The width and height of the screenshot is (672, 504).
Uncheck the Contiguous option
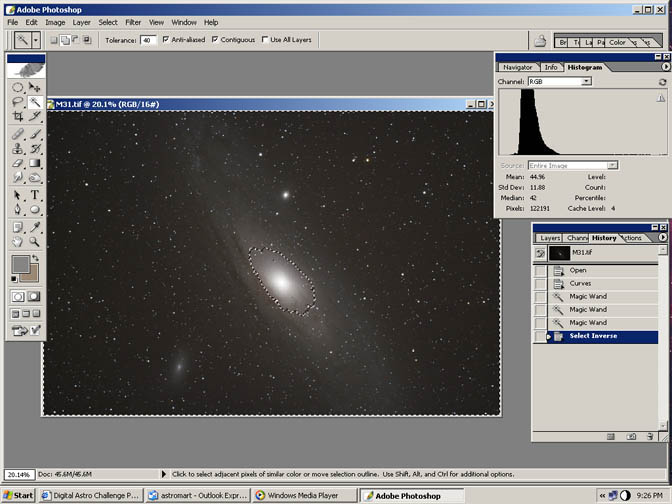click(215, 40)
